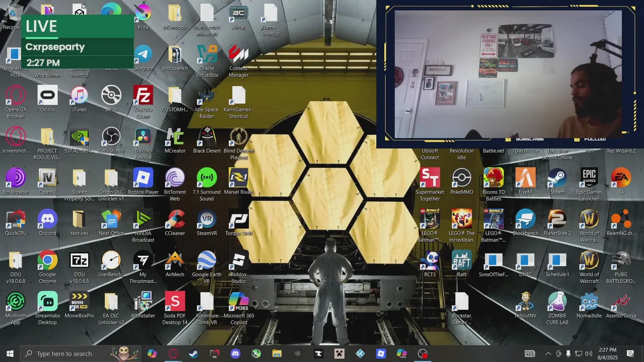Open the volume control in system tray
644x362 pixels.
[x=589, y=353]
